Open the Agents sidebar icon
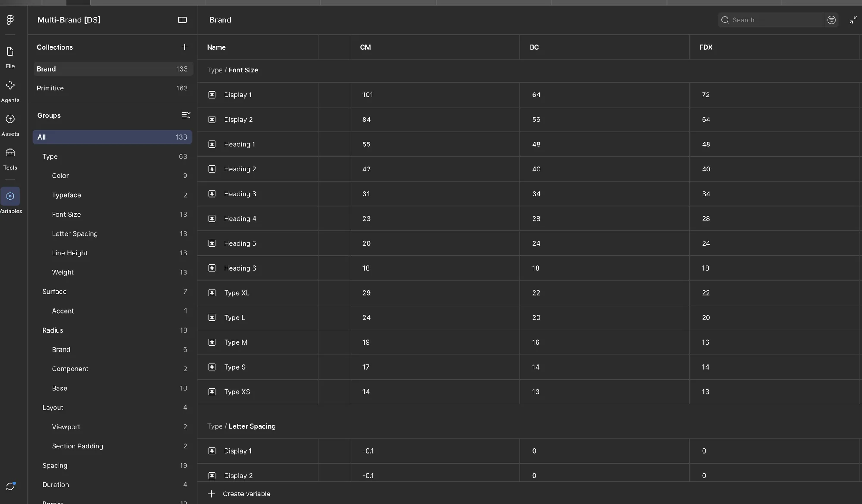This screenshot has height=504, width=862. [x=10, y=85]
